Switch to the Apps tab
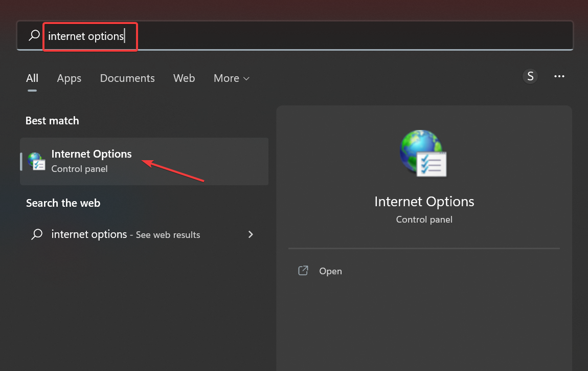588x371 pixels. pyautogui.click(x=69, y=78)
